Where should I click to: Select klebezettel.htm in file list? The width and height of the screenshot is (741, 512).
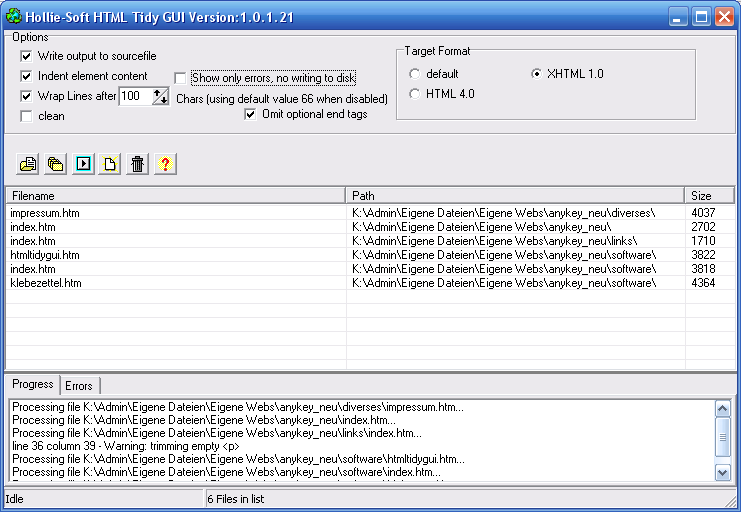point(46,283)
